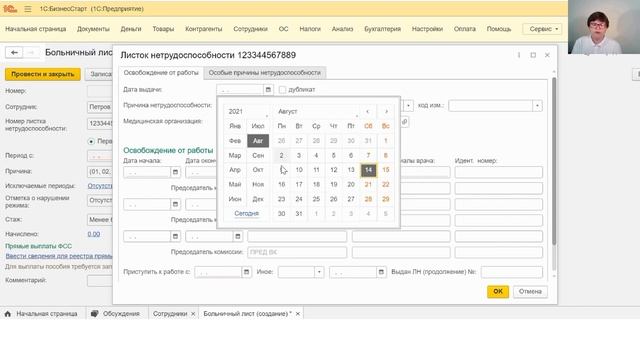Open Ввести сведения для реестра link
Viewport: 640px width, 360px height.
pos(59,256)
